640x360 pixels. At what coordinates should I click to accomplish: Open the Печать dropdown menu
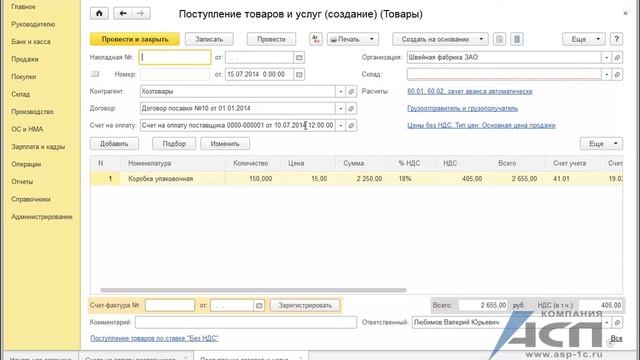coord(352,39)
